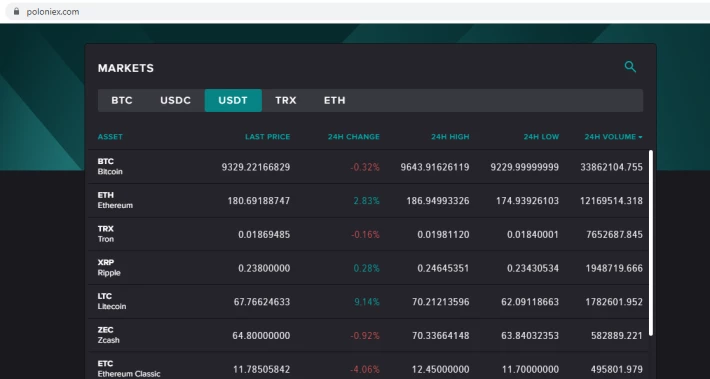
Task: Sort by the LAST PRICE column header
Action: 268,137
